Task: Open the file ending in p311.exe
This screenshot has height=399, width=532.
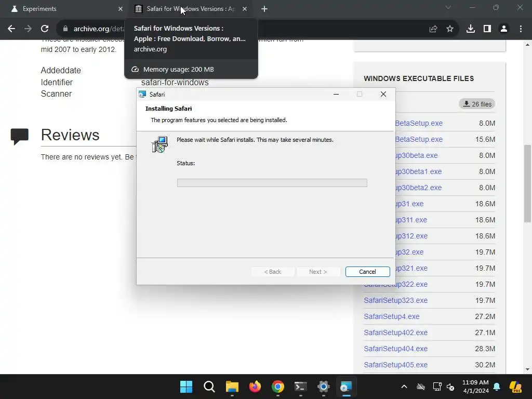Action: 411,220
